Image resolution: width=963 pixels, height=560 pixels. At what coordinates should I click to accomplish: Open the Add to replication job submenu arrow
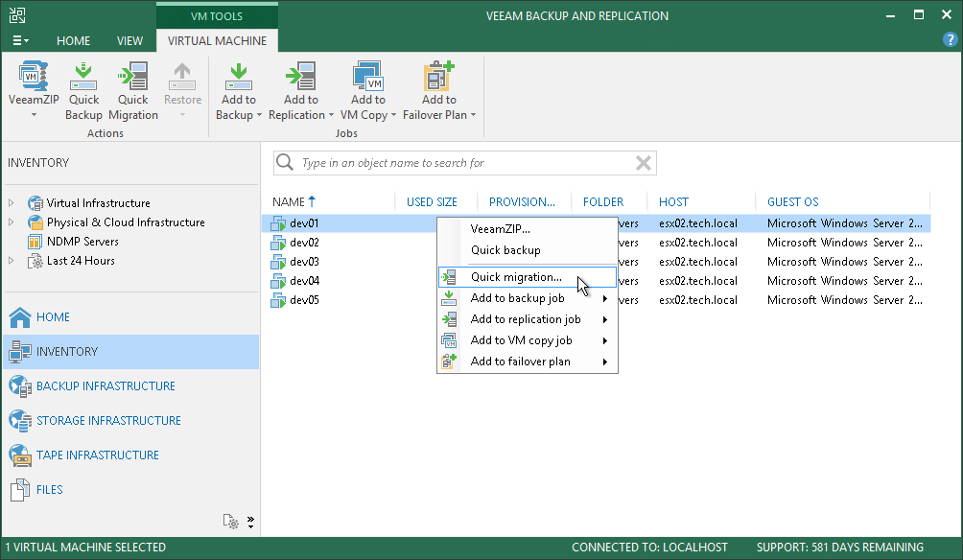point(605,319)
